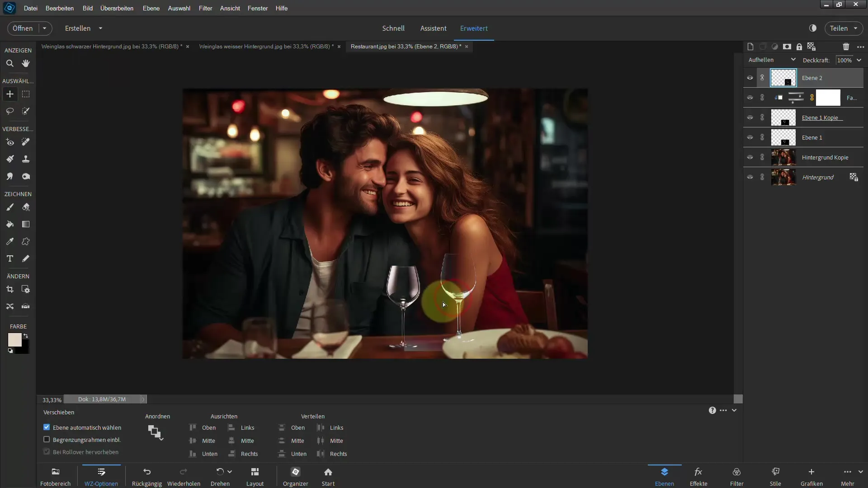This screenshot has height=488, width=868.
Task: Select the Pencil tool
Action: [26, 258]
